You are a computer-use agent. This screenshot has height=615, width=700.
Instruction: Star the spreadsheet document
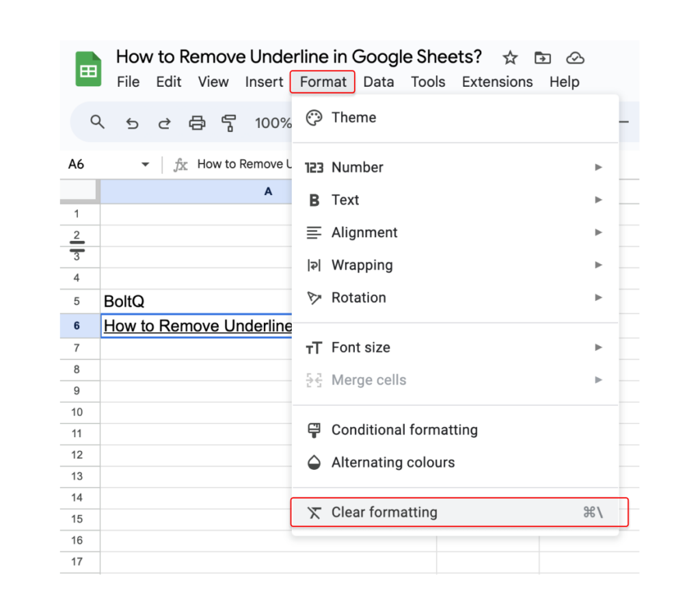point(510,58)
